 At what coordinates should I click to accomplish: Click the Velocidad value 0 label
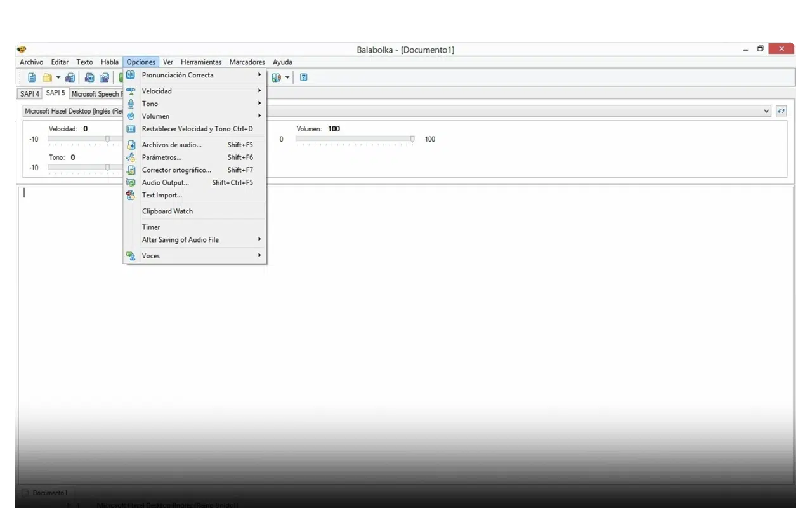click(x=86, y=129)
